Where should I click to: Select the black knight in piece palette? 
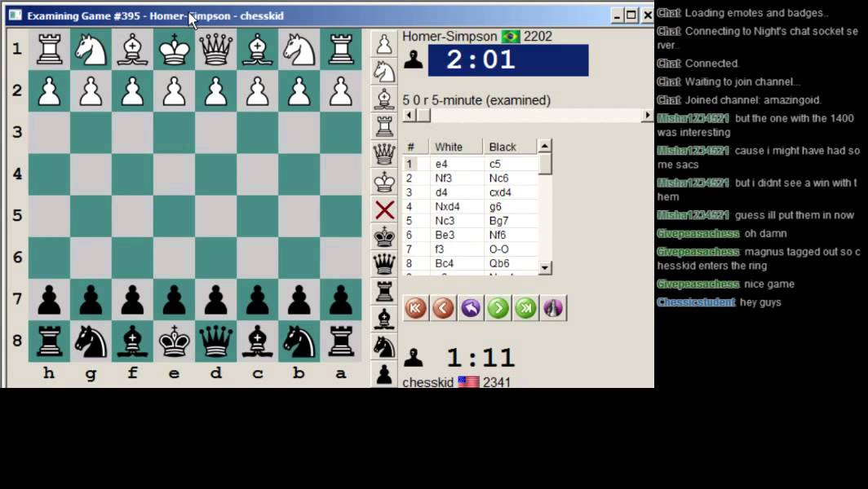coord(384,347)
